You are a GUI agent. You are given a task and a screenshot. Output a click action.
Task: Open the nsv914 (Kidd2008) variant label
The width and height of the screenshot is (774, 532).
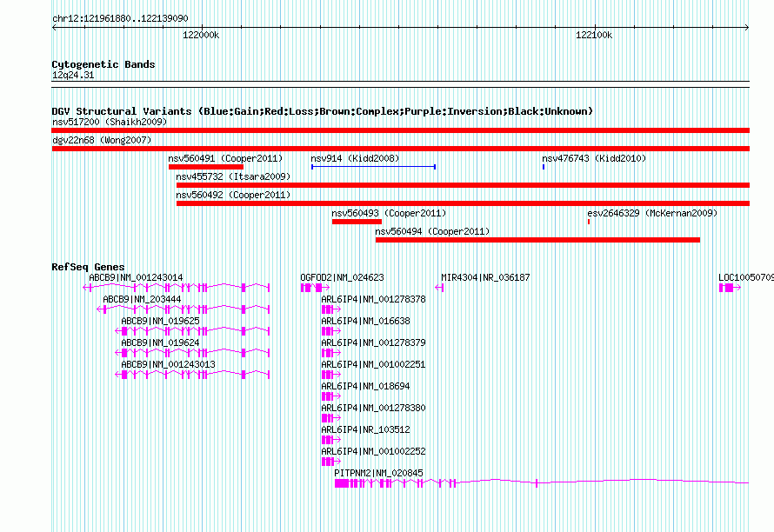(355, 158)
